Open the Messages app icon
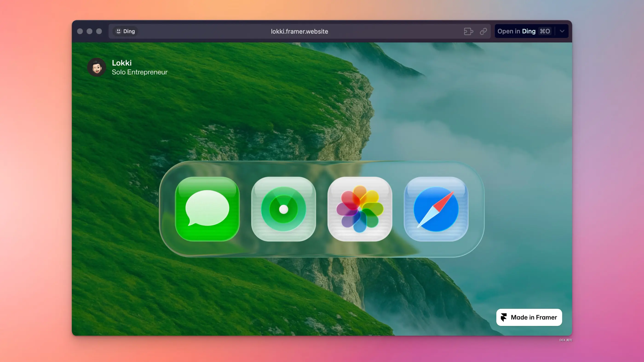This screenshot has height=362, width=644. (207, 209)
